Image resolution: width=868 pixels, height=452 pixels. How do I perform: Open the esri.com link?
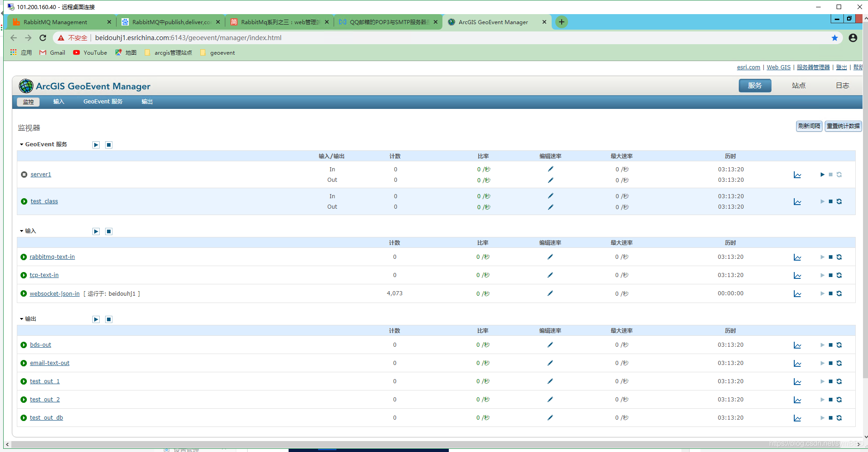(x=748, y=67)
